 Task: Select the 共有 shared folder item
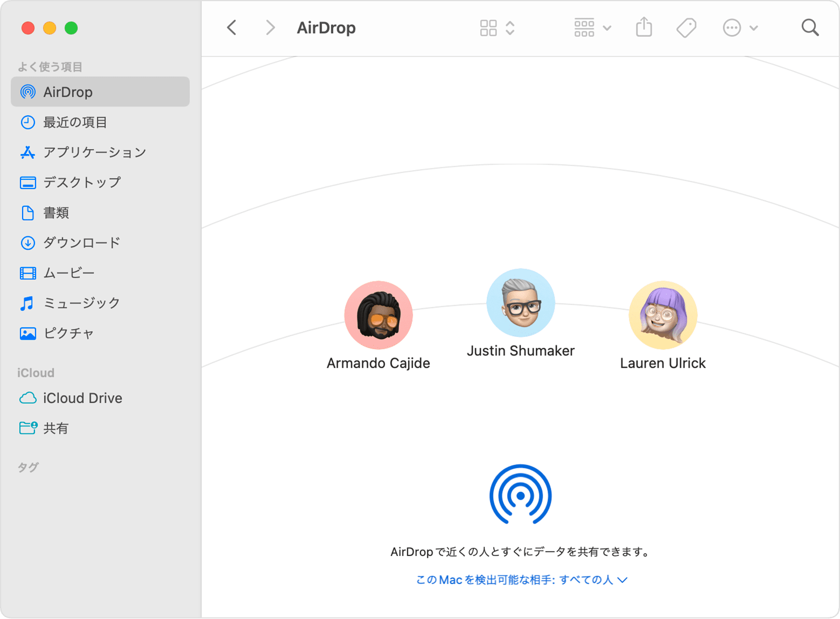tap(55, 428)
